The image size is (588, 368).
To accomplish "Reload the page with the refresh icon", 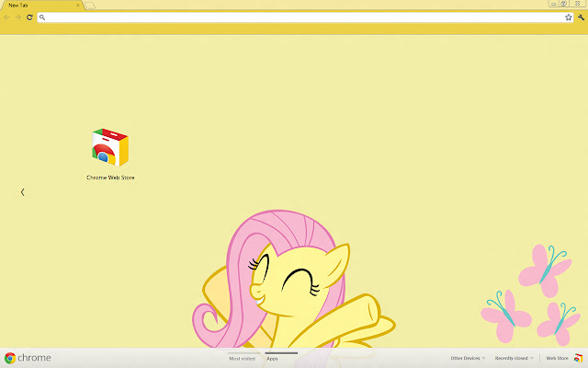I will click(29, 17).
